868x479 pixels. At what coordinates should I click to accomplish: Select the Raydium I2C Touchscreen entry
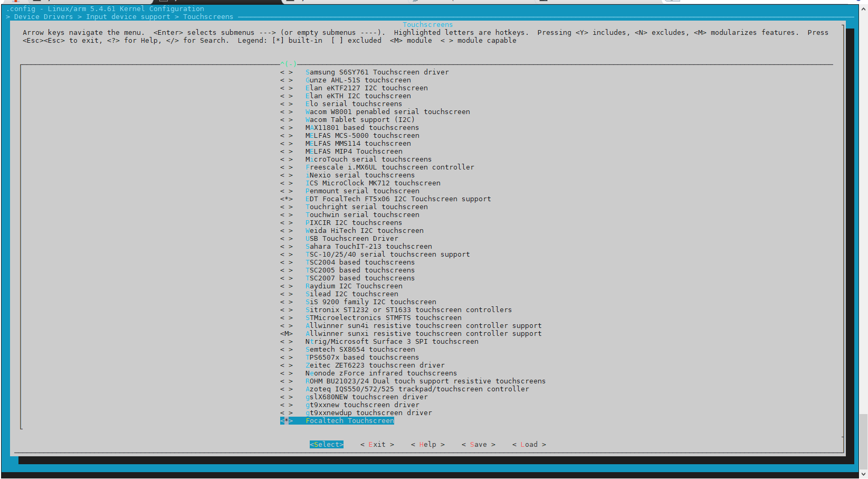[x=354, y=286]
